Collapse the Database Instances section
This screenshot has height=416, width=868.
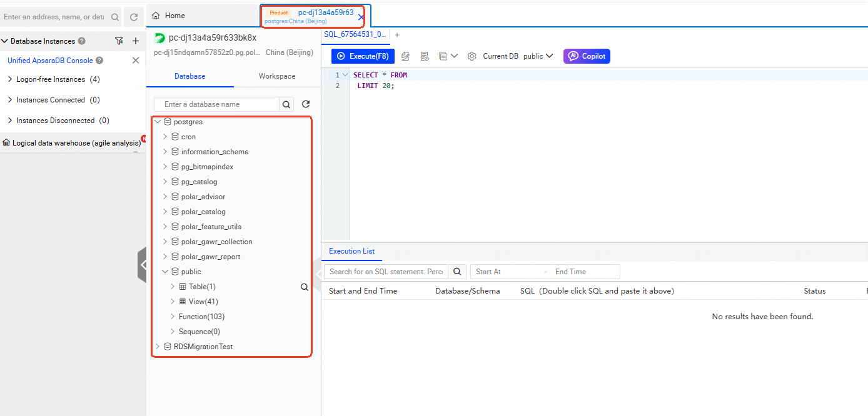point(5,41)
